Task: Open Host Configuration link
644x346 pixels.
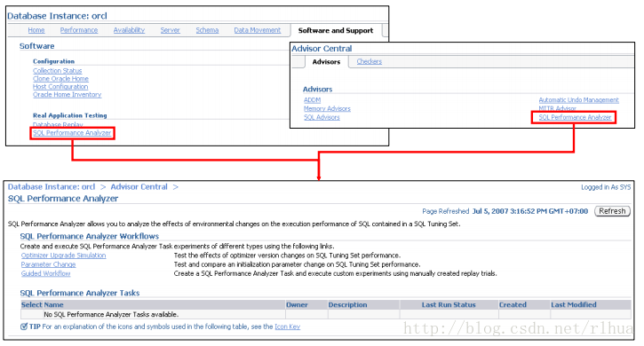Action: 60,87
